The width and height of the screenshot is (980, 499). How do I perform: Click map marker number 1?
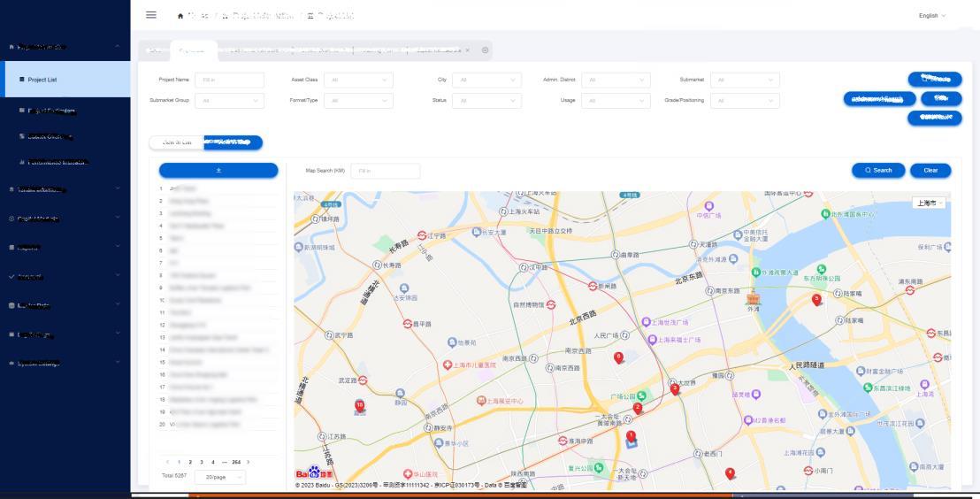coord(631,436)
